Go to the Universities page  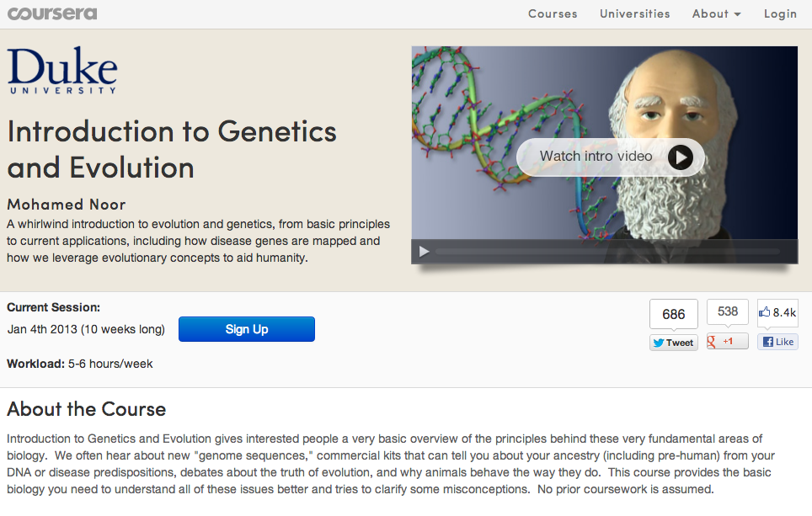(x=635, y=13)
